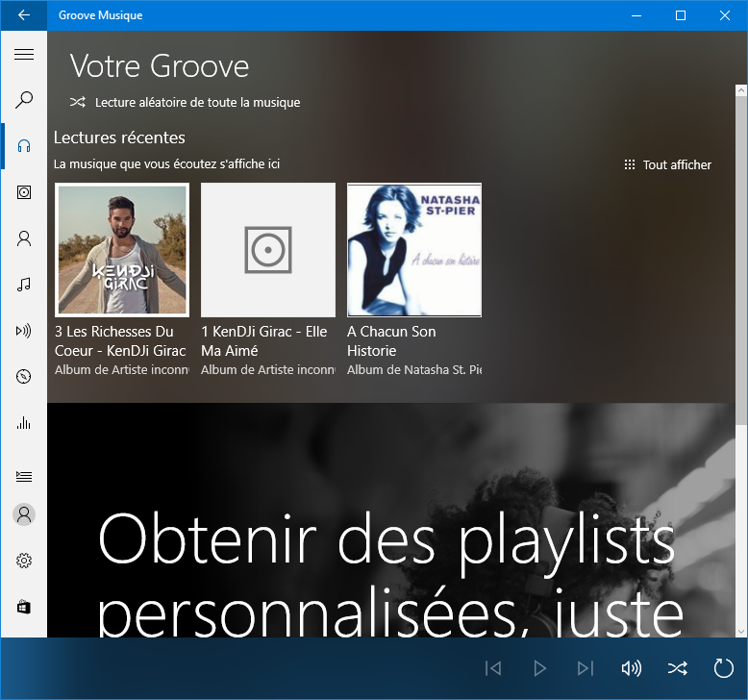Toggle shuffle in the playback bar
Screen dimensions: 748x700
pos(678,668)
